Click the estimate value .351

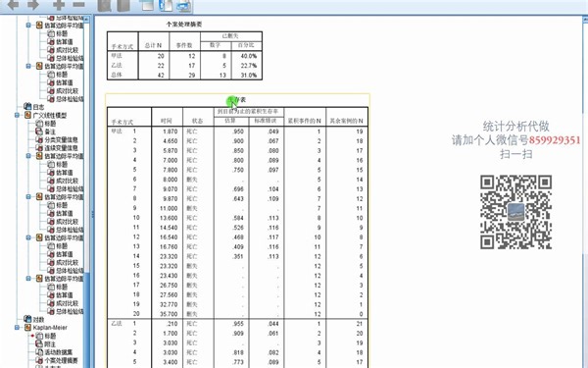238,256
